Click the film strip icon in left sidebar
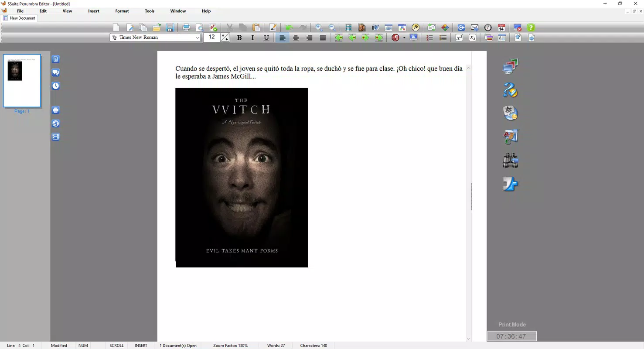This screenshot has height=349, width=644. 56,137
